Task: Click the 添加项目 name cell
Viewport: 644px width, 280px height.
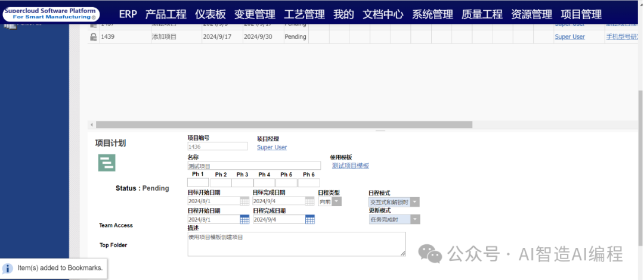Action: (x=176, y=36)
